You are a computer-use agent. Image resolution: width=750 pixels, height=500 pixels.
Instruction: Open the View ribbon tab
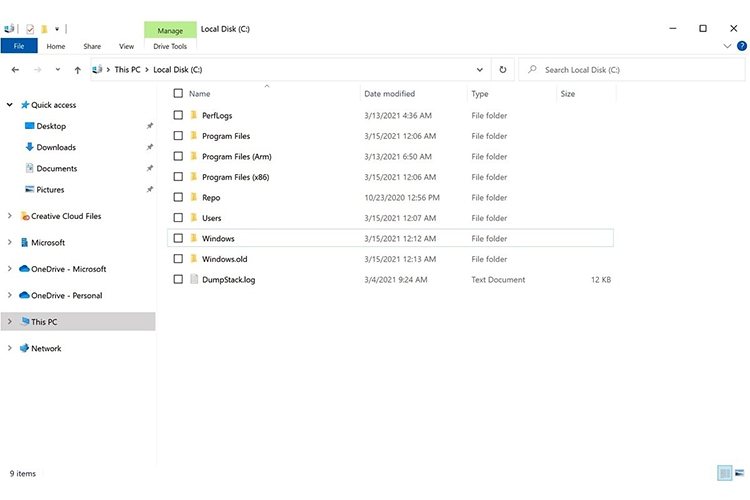point(126,46)
